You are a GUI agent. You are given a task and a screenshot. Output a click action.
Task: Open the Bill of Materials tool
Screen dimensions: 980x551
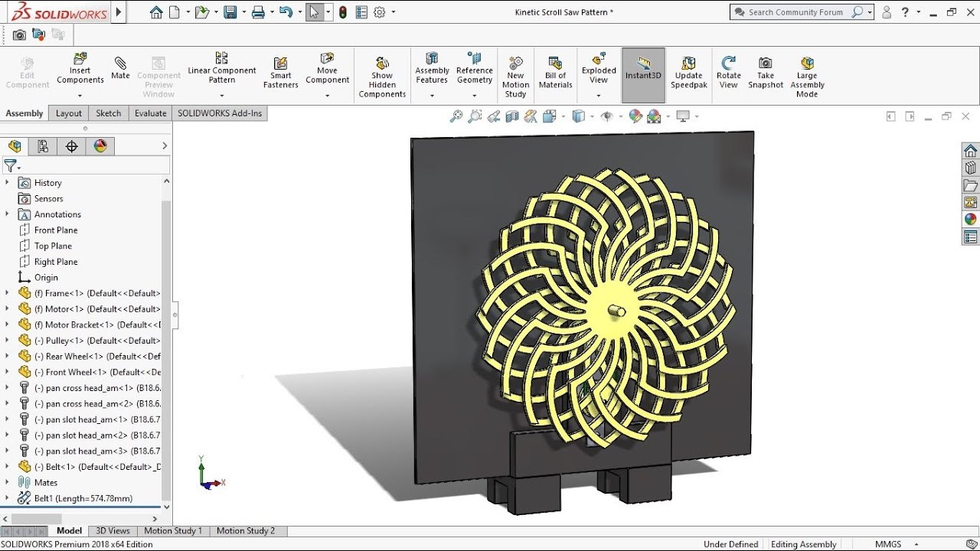(x=555, y=73)
